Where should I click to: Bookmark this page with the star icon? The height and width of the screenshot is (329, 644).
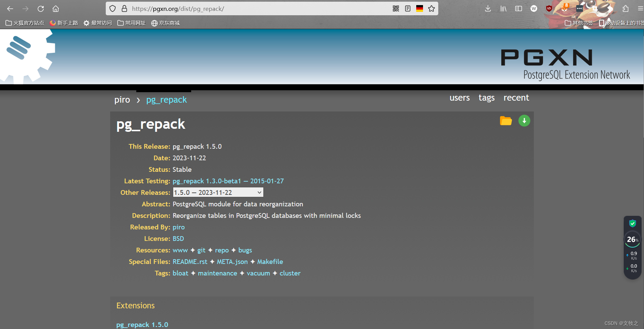click(431, 8)
